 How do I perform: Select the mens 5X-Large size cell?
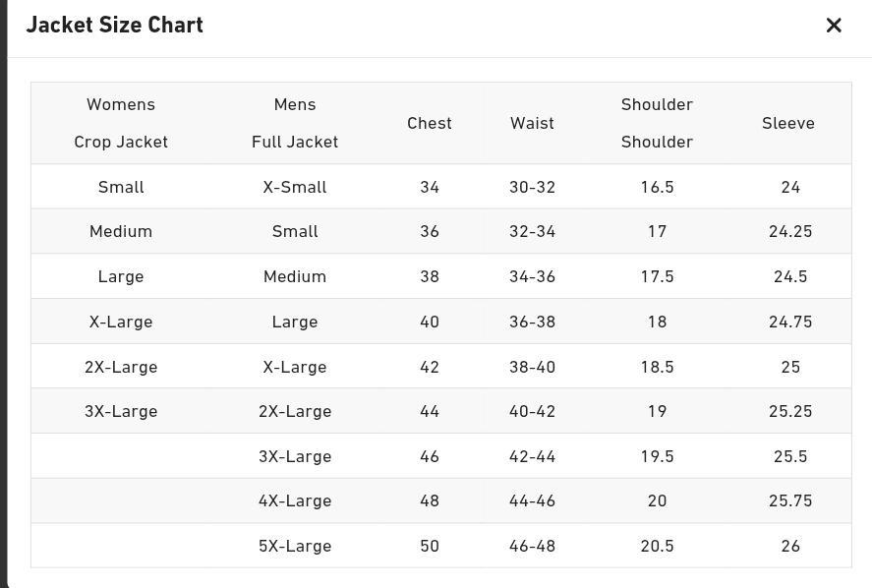(295, 546)
